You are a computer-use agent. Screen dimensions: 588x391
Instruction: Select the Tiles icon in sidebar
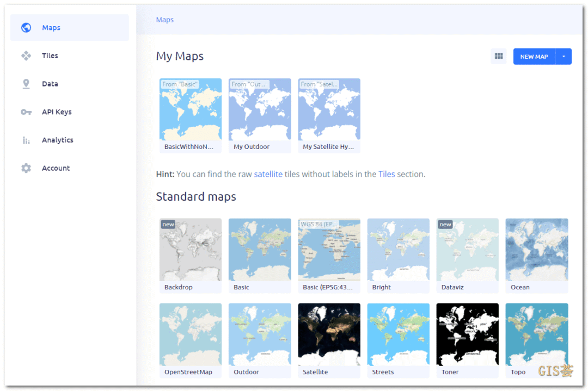tap(26, 55)
